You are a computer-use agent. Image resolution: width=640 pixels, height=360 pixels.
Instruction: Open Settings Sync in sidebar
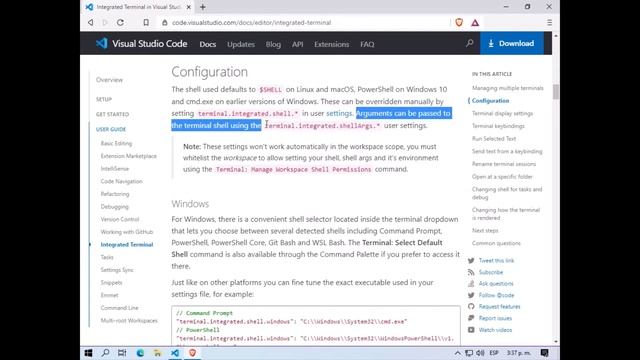[117, 270]
